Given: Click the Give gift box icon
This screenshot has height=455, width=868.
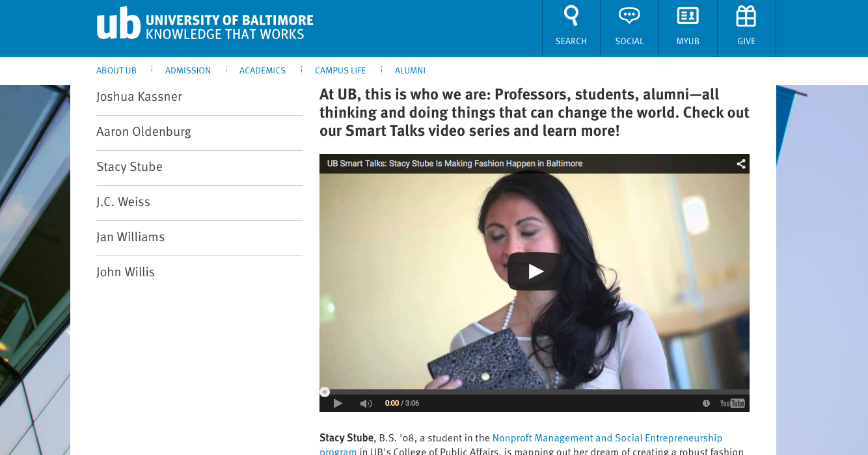Looking at the screenshot, I should pyautogui.click(x=746, y=16).
